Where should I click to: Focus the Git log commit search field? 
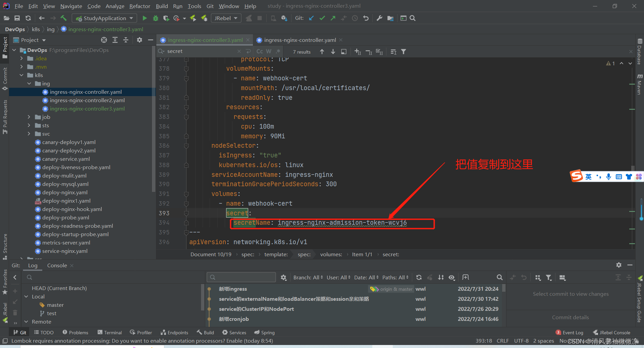(241, 277)
